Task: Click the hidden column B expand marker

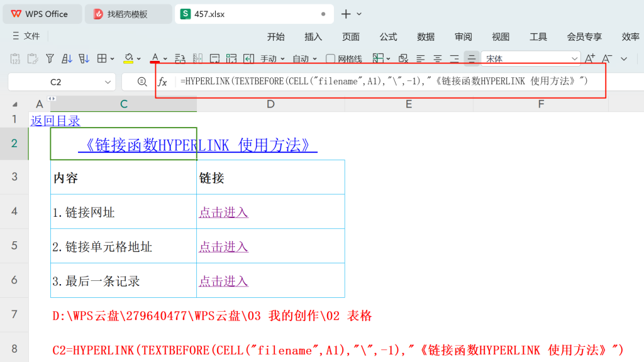Action: click(52, 99)
